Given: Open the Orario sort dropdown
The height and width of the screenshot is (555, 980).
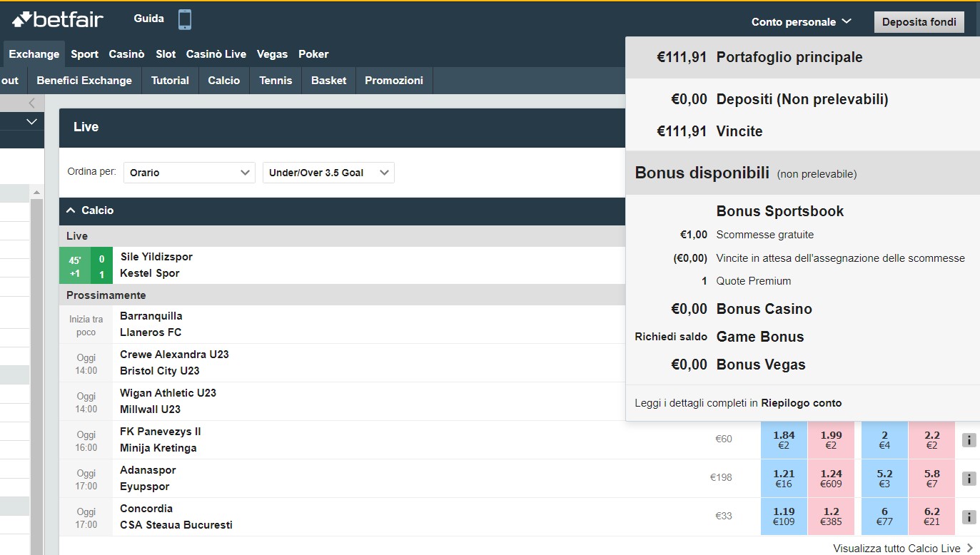Looking at the screenshot, I should [189, 173].
